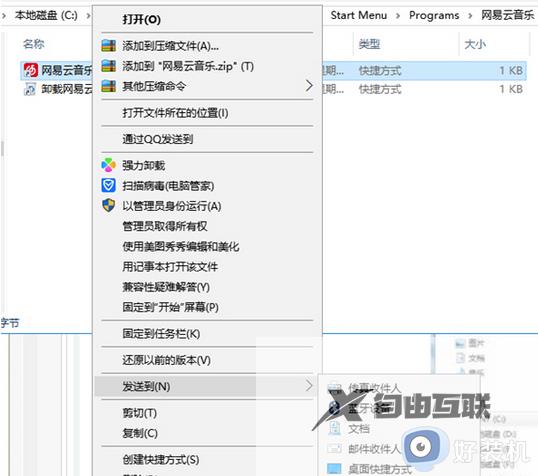The width and height of the screenshot is (538, 476).
Task: Click 创建快捷方式(S) entry
Action: pyautogui.click(x=161, y=460)
